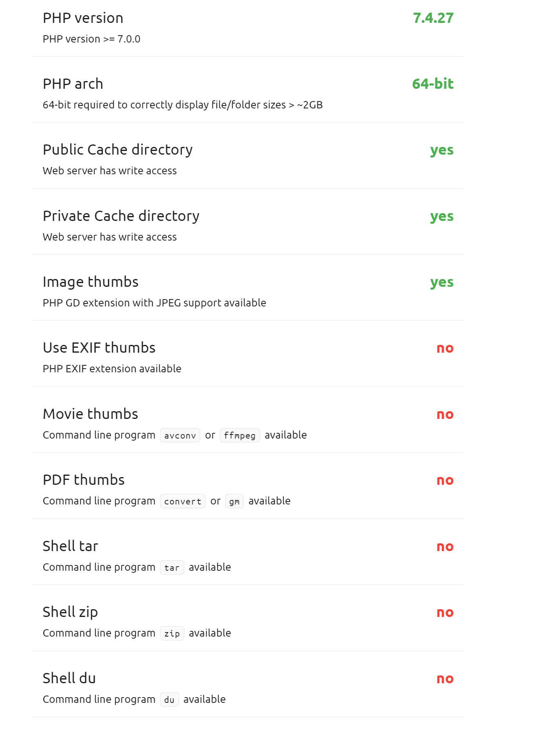The height and width of the screenshot is (736, 560).
Task: Select the PHP arch heading
Action: pyautogui.click(x=73, y=84)
